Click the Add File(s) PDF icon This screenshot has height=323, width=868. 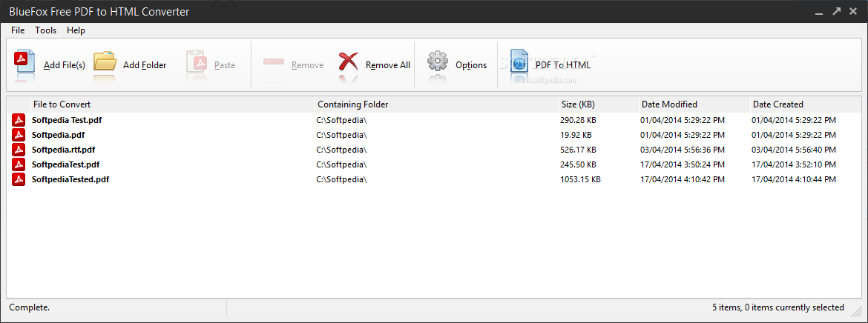click(x=24, y=61)
